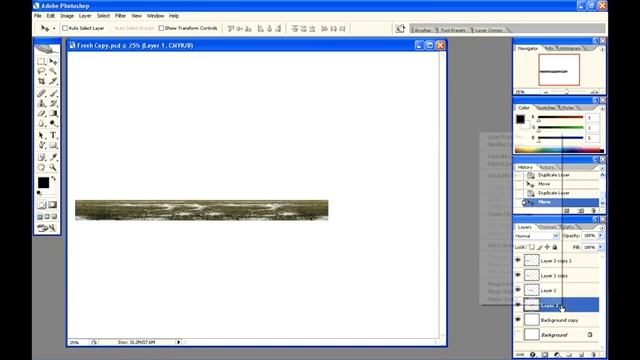Toggle visibility eye of Layer 2
This screenshot has height=360, width=640.
518,290
